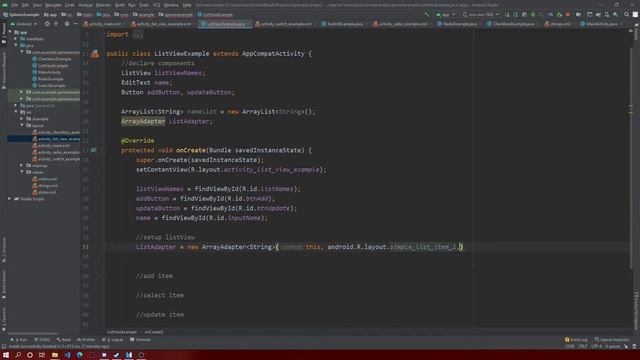This screenshot has width=640, height=360.
Task: Expand the mipmap folder arrow
Action: point(22,165)
